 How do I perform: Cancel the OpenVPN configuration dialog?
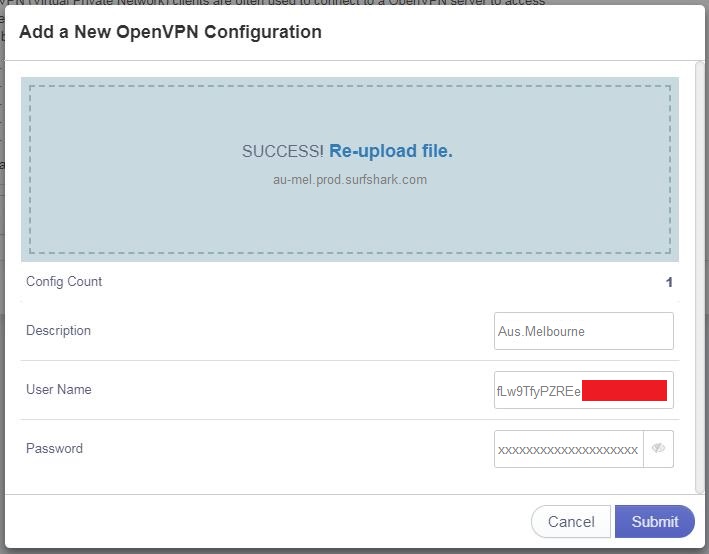click(x=571, y=521)
